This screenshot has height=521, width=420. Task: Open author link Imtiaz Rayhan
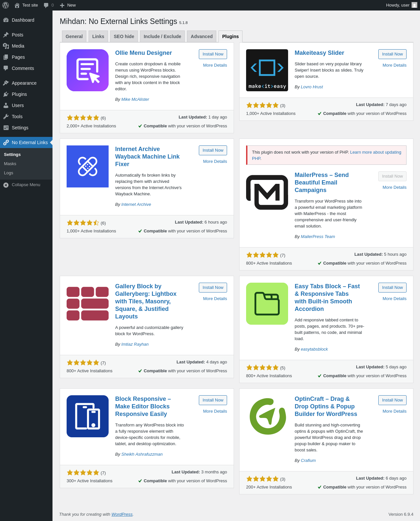click(135, 344)
